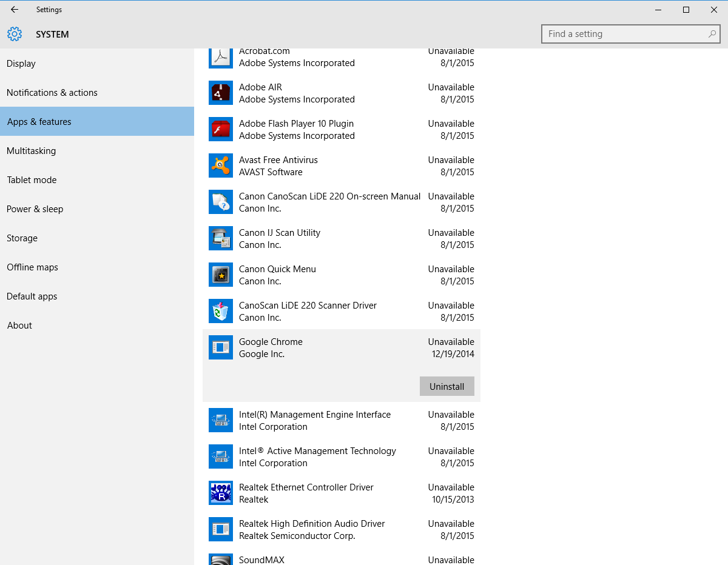Click the Google Chrome app name

[271, 342]
